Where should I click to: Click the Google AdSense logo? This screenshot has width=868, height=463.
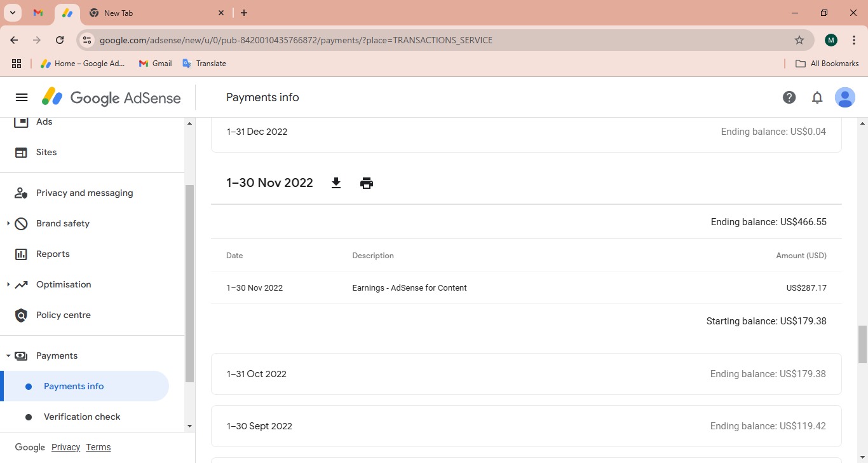click(111, 97)
